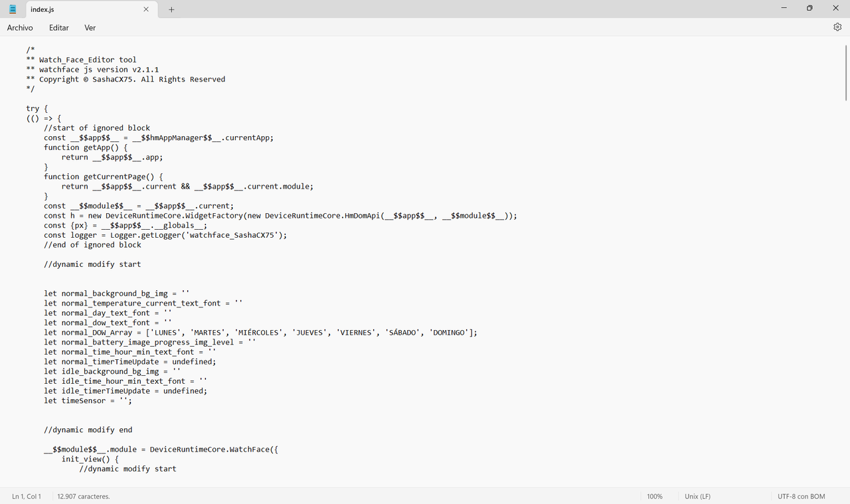Click 'let idle_time_hour_min_text_font' line
This screenshot has height=504, width=850.
(126, 381)
